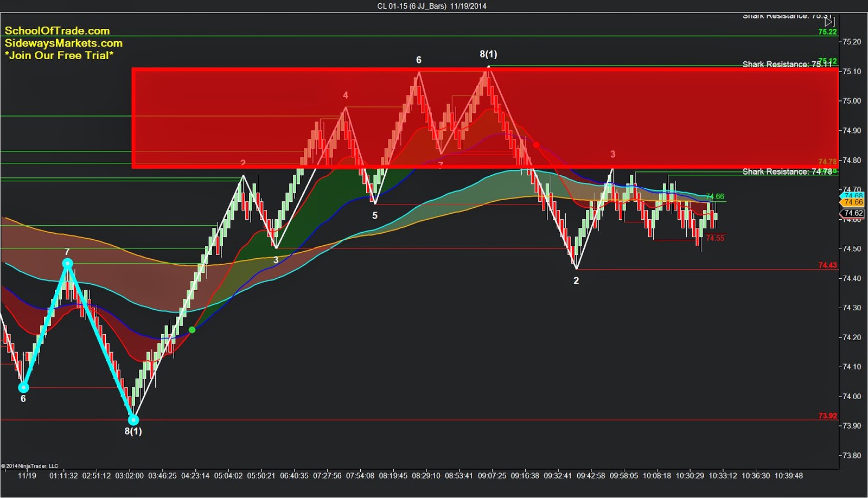Click the 74.30 price axis label
Viewport: 868px width, 498px height.
[x=852, y=308]
